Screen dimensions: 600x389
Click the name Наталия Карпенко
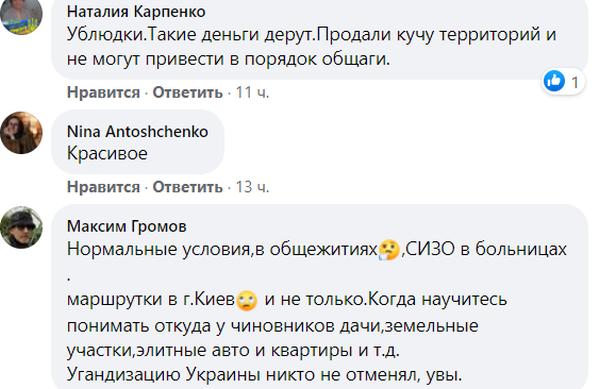pyautogui.click(x=136, y=11)
